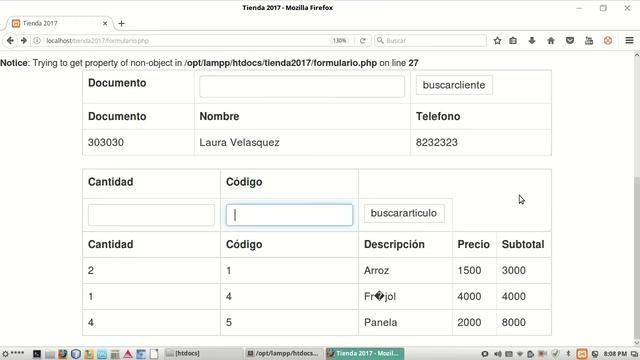Bookmark this page with the star icon

tap(497, 40)
